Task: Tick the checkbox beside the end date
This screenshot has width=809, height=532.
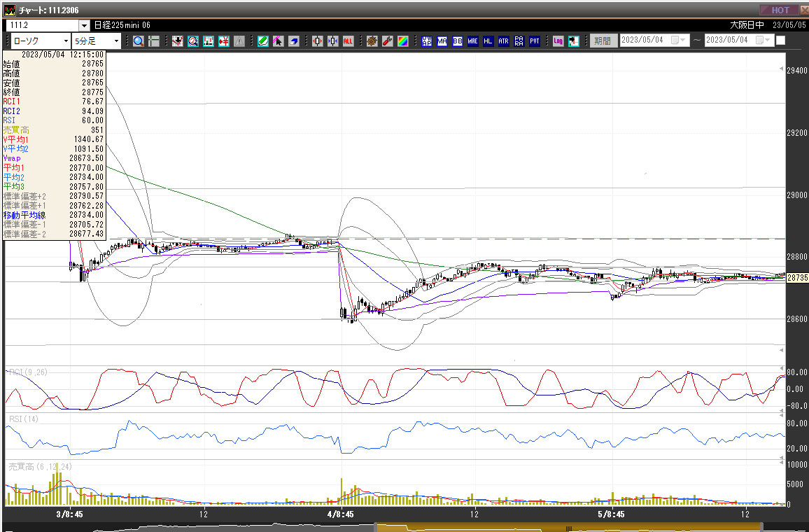Action: (x=780, y=40)
